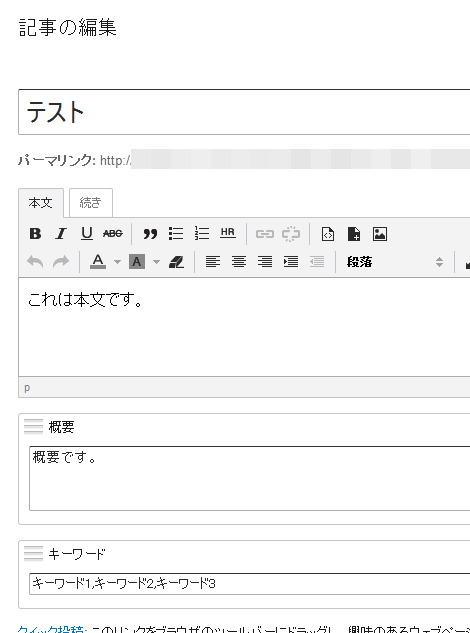The image size is (470, 633).
Task: Clear formatting with the eraser icon
Action: [176, 262]
